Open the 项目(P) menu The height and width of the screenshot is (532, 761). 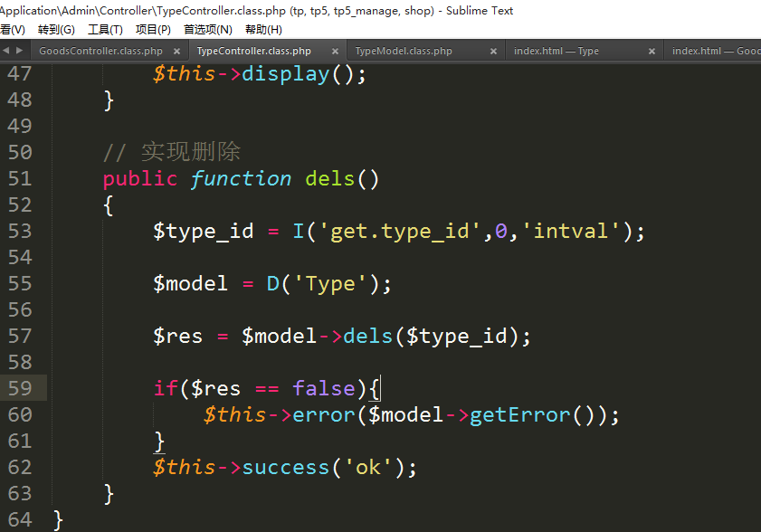click(153, 30)
